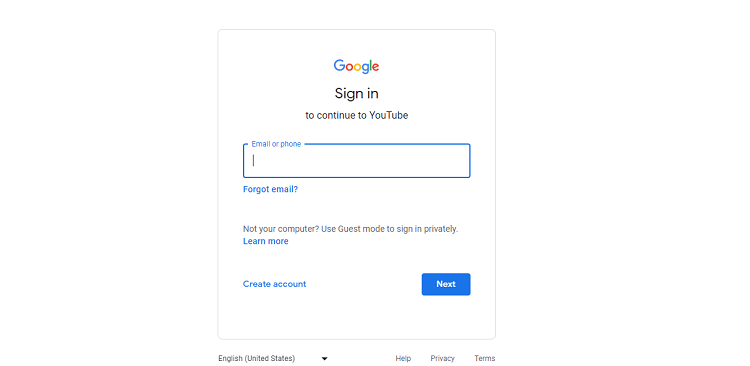Click the Sign in heading text
The image size is (750, 366).
(356, 93)
